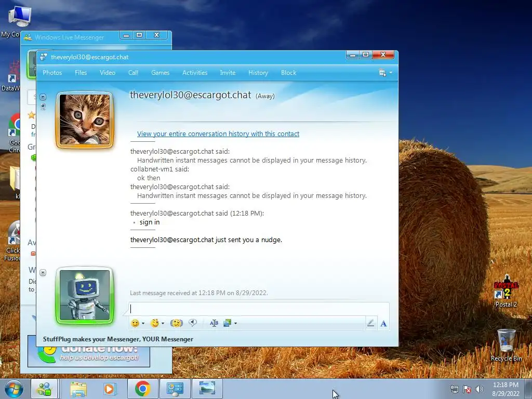Open the change font icon
Image resolution: width=532 pixels, height=399 pixels.
214,323
